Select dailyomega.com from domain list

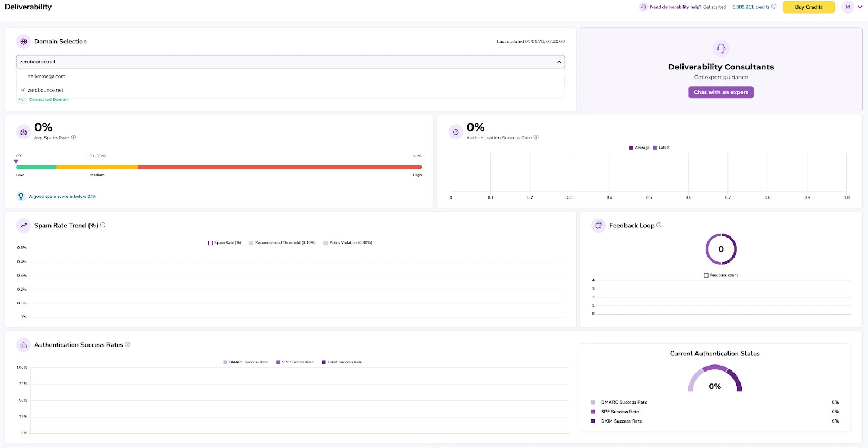coord(291,76)
